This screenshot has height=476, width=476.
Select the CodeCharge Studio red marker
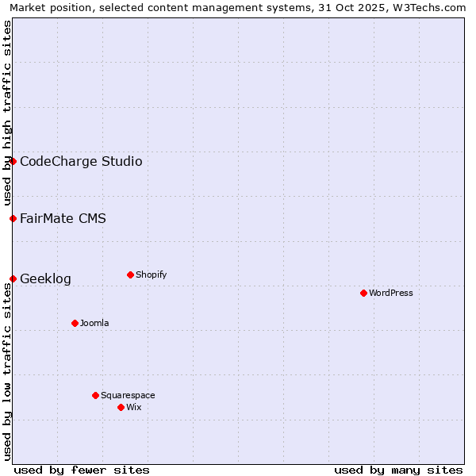[x=13, y=161]
